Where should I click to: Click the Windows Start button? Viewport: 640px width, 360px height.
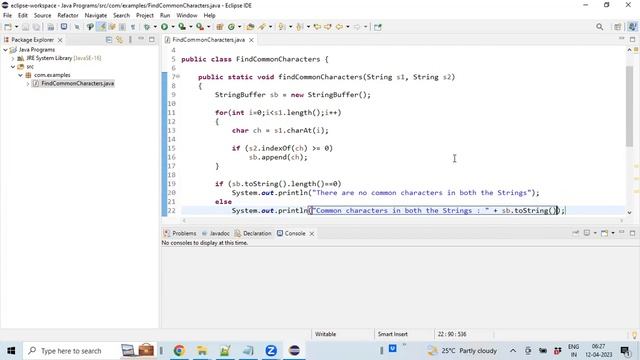tap(11, 351)
